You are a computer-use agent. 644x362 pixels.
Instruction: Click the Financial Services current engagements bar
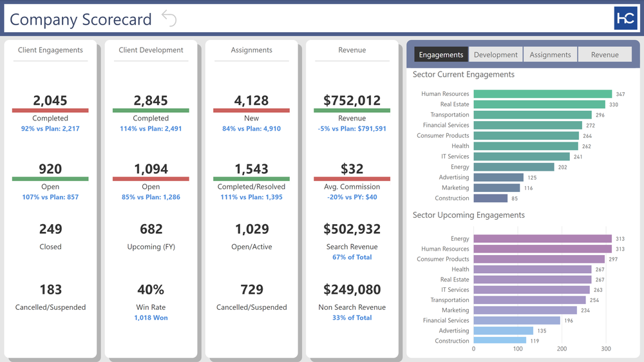[x=528, y=126]
